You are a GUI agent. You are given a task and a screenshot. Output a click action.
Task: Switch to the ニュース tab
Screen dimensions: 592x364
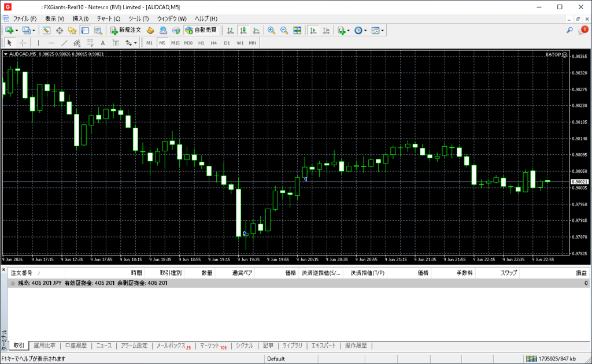point(104,346)
